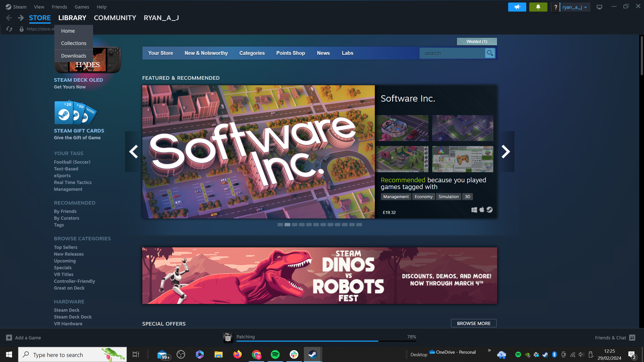Launch Spotify from the taskbar

pyautogui.click(x=275, y=354)
